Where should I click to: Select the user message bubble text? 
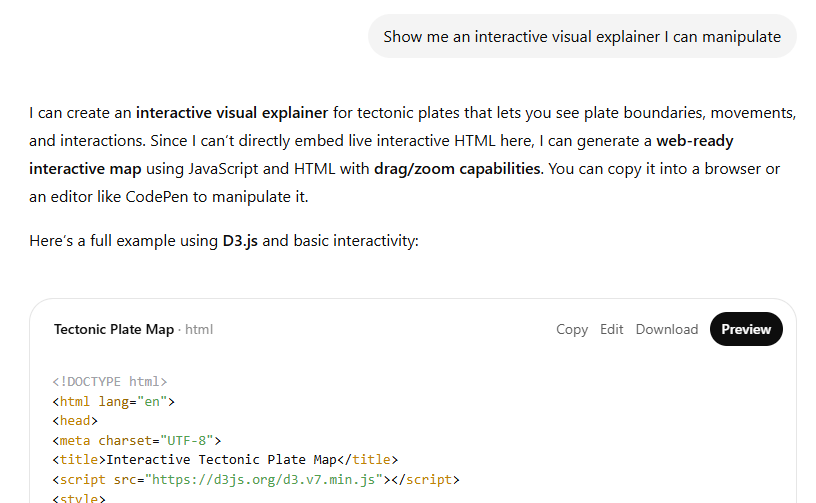tap(582, 37)
